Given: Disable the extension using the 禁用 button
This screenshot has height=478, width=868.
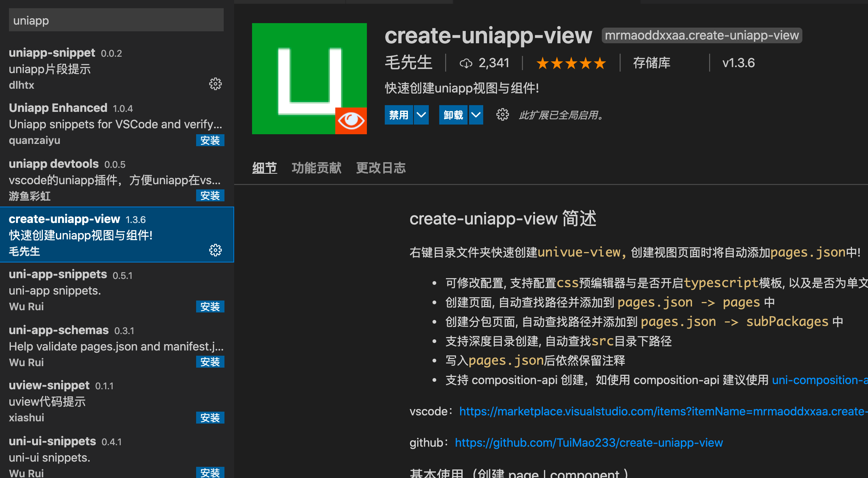Looking at the screenshot, I should pos(399,115).
